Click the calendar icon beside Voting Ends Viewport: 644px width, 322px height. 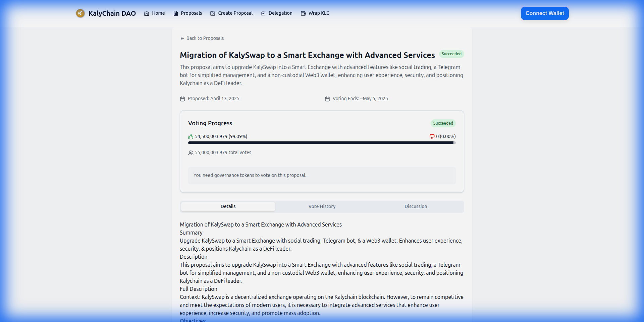click(x=327, y=99)
